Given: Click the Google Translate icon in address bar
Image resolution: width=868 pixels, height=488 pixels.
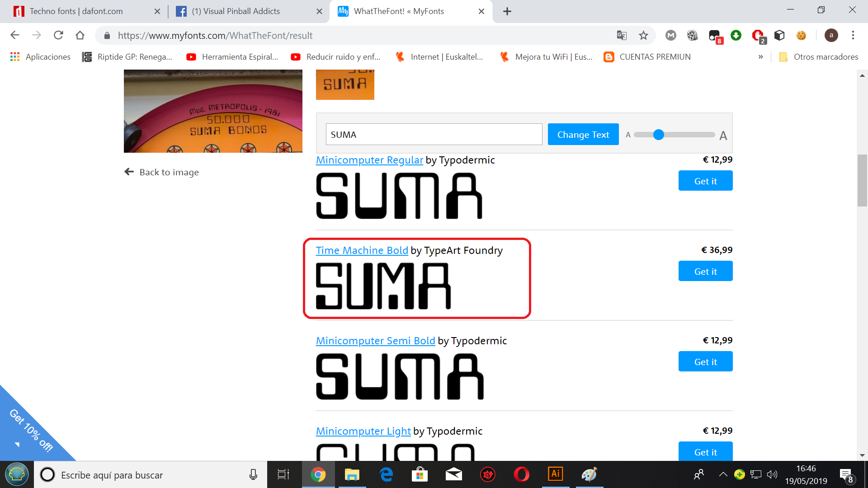Looking at the screenshot, I should pos(622,35).
